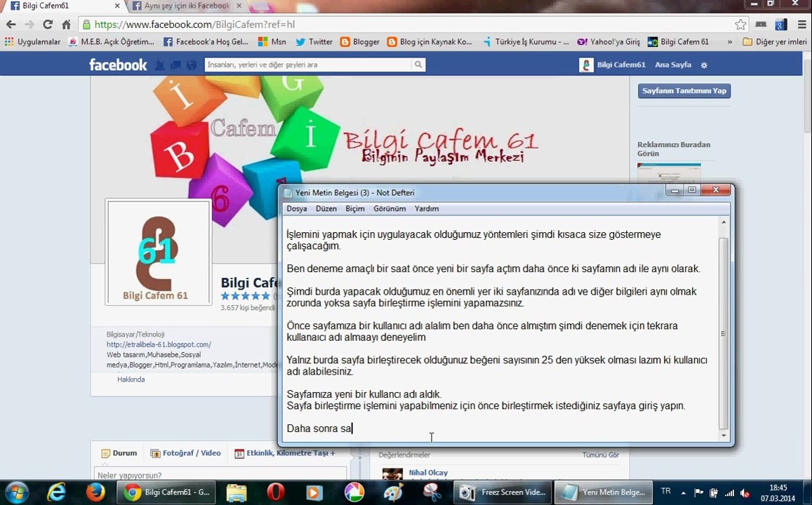Select Durum post type tab
Screen dimensions: 812x505
tap(119, 452)
